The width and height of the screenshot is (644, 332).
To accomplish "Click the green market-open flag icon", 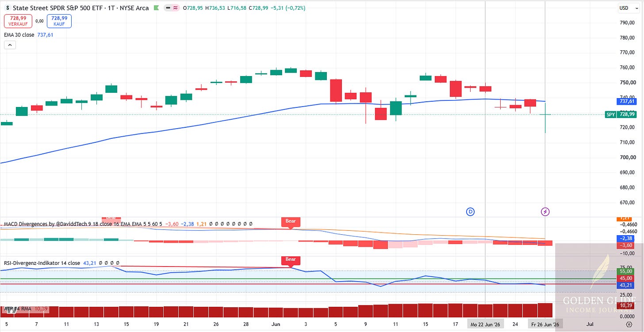I will [156, 8].
